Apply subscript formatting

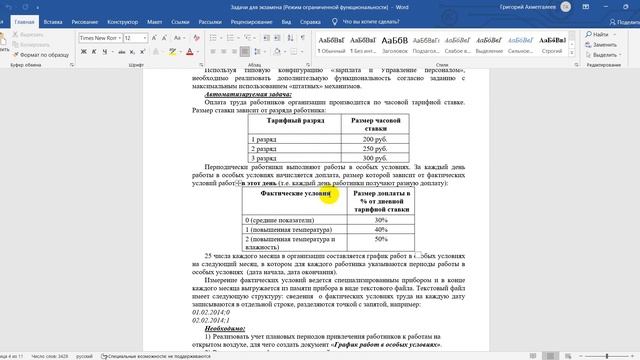click(132, 52)
